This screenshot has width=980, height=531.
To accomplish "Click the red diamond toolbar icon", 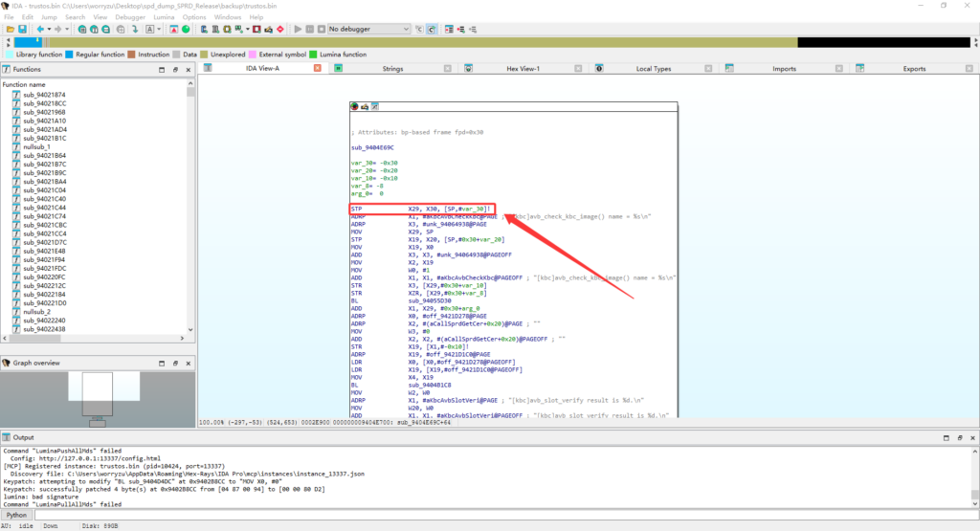I will (280, 29).
